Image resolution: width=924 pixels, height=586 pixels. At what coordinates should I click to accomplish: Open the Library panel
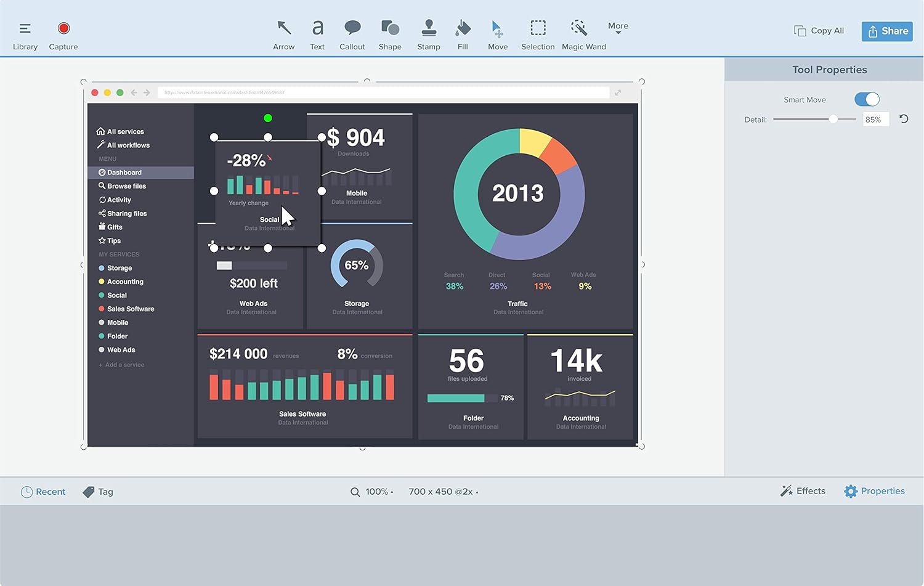pos(25,35)
